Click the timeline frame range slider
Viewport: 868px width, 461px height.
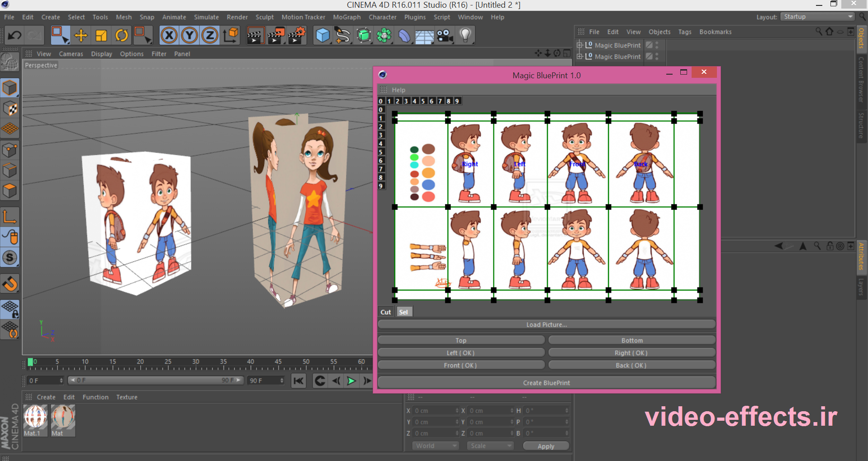coord(156,380)
